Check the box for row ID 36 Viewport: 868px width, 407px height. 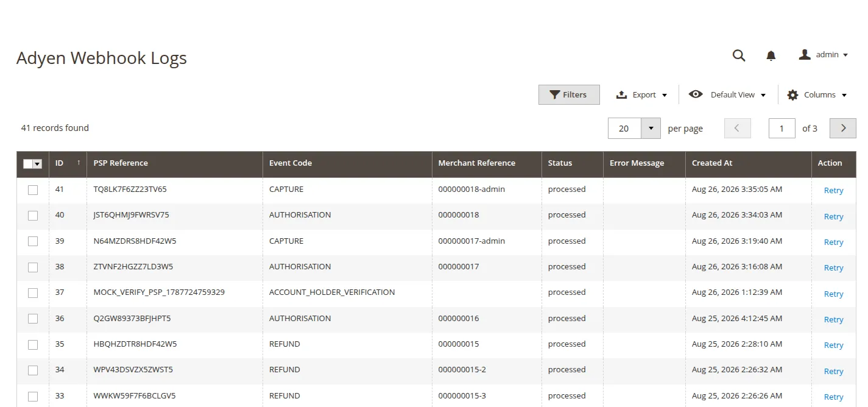click(x=33, y=319)
